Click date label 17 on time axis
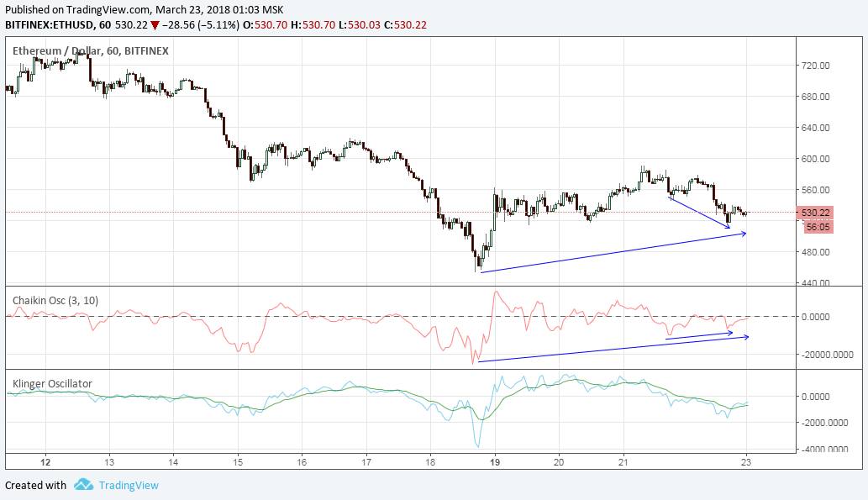The height and width of the screenshot is (500, 868). coord(366,462)
